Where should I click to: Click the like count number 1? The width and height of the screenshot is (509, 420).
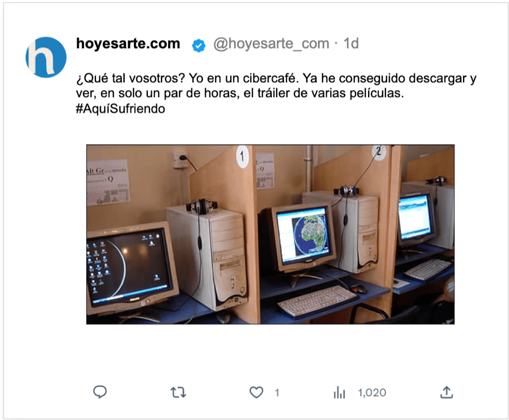tap(277, 393)
